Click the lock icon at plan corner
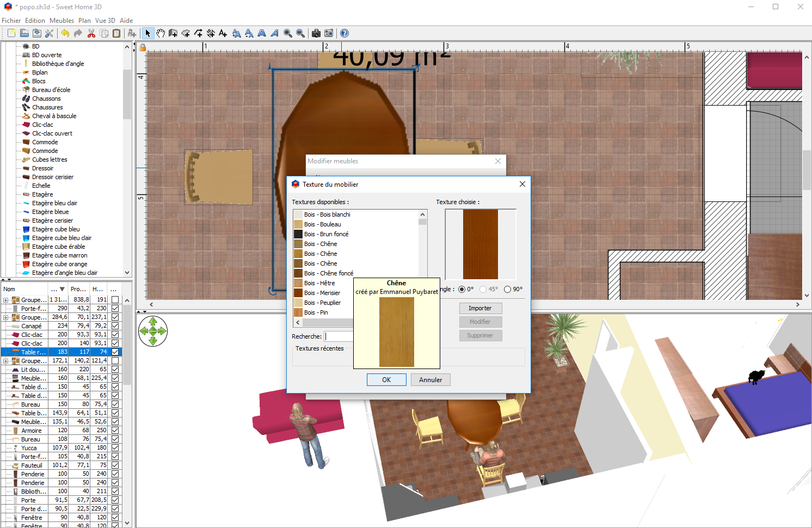This screenshot has width=812, height=528. (x=143, y=47)
